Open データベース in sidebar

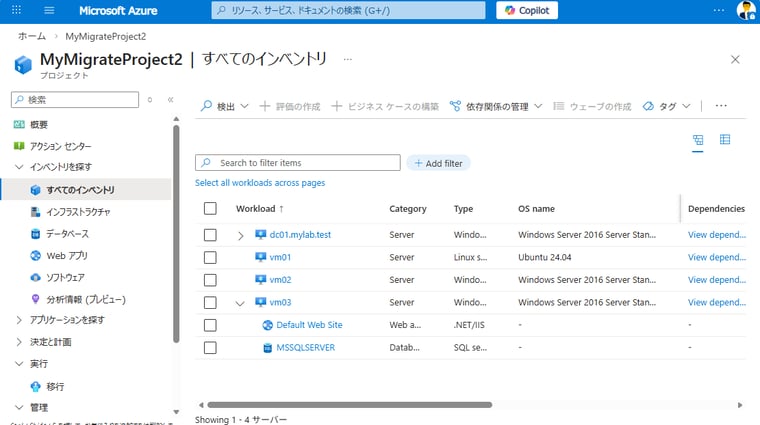click(x=67, y=234)
